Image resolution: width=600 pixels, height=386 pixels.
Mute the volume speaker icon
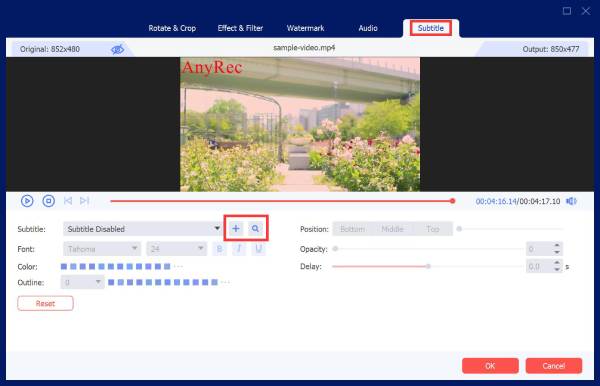pos(571,201)
